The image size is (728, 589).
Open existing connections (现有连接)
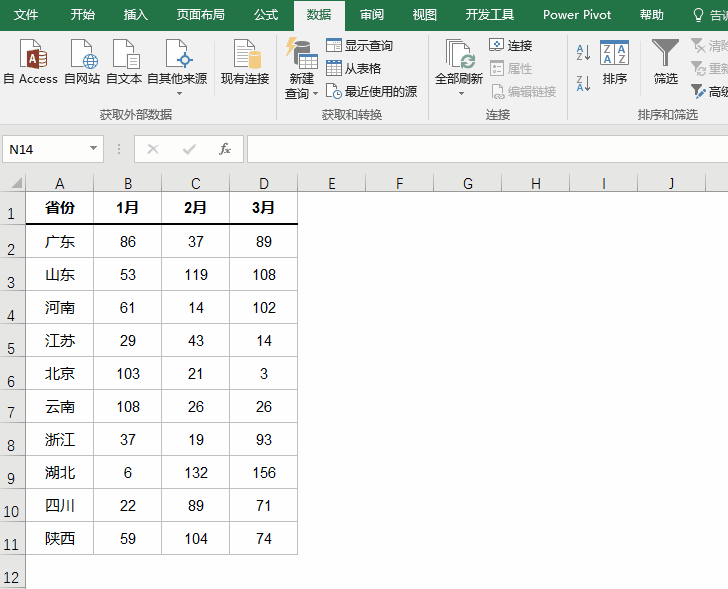point(245,61)
